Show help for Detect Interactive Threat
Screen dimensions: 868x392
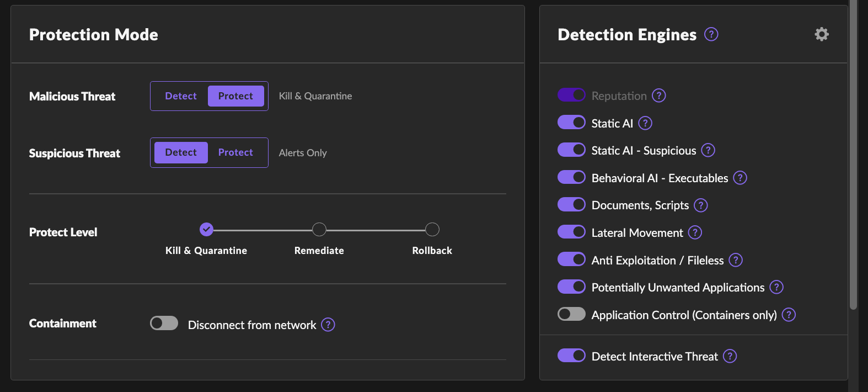point(730,356)
